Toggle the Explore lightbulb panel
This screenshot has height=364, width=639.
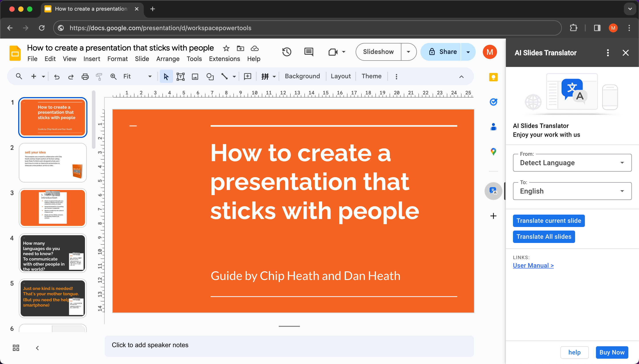click(x=493, y=77)
